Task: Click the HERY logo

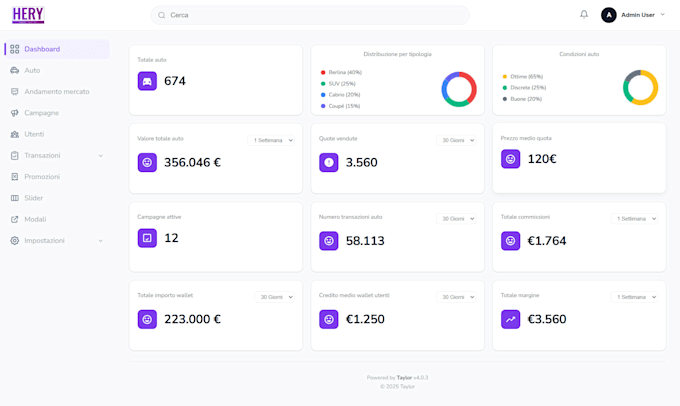Action: (28, 15)
